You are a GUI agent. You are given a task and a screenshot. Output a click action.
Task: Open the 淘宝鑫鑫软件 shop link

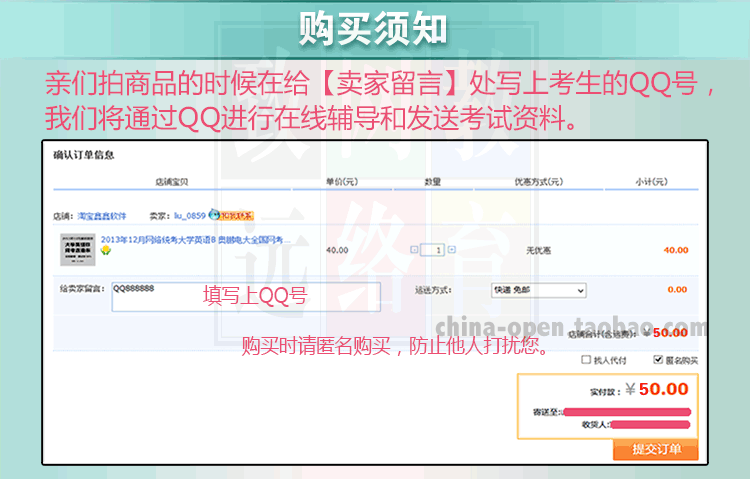[102, 216]
